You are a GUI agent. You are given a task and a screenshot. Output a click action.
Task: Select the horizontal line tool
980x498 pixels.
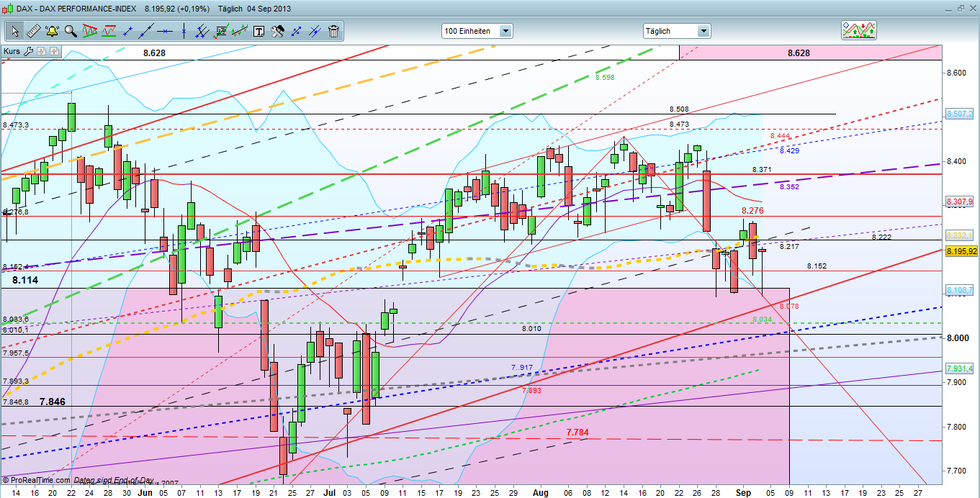point(166,31)
